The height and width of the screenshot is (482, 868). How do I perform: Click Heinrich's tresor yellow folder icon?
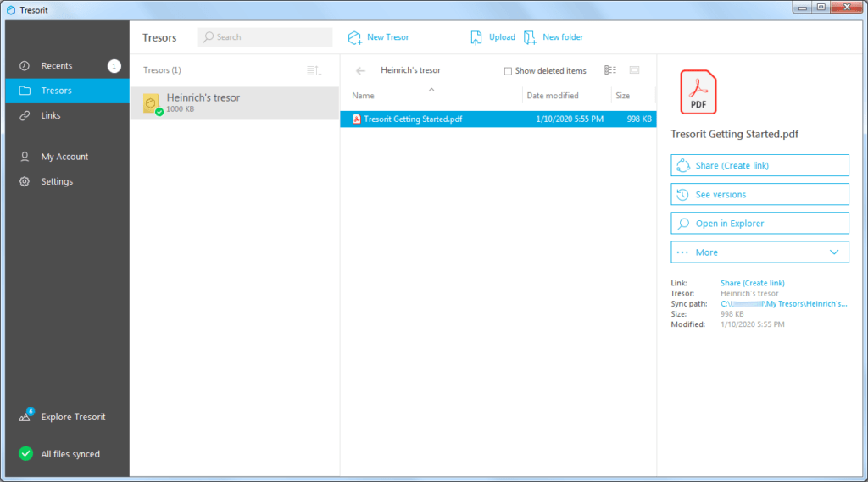pyautogui.click(x=151, y=103)
